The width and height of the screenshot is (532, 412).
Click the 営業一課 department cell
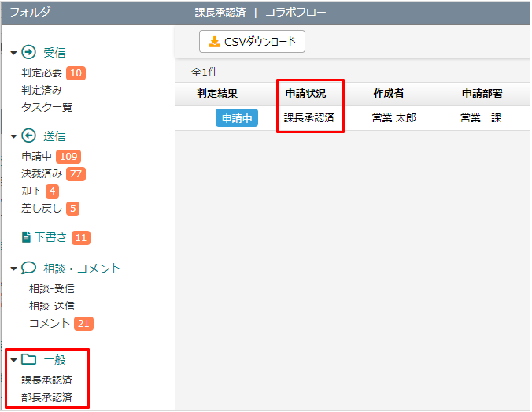[481, 118]
